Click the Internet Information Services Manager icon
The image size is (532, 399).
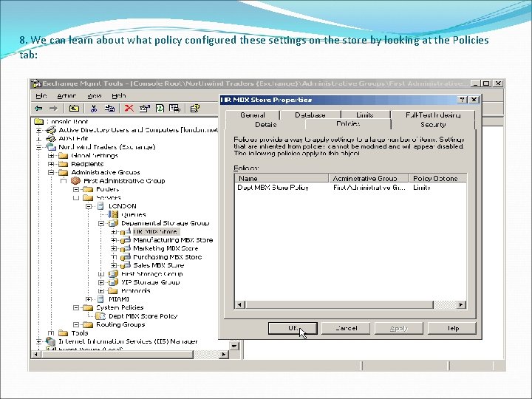[51, 341]
